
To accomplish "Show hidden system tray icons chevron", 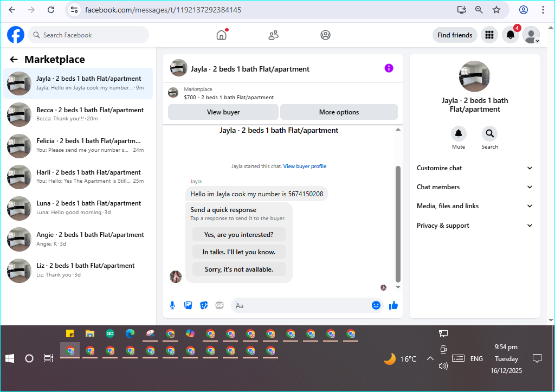I will click(430, 359).
